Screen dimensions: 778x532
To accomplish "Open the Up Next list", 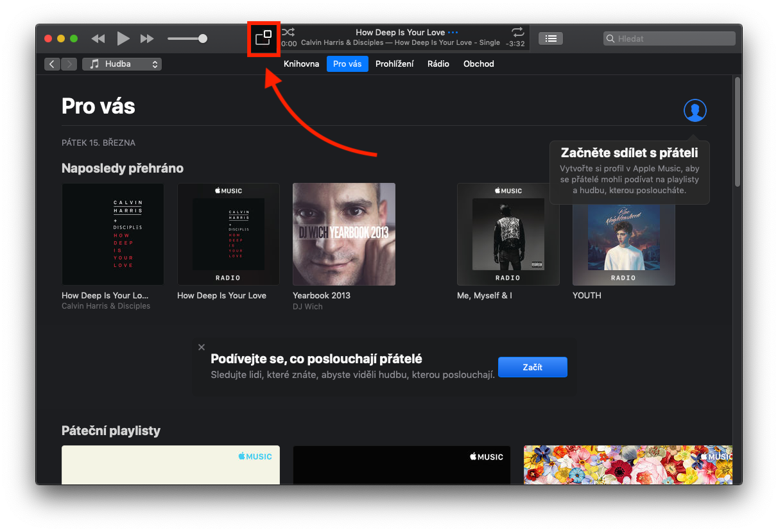I will [x=550, y=39].
